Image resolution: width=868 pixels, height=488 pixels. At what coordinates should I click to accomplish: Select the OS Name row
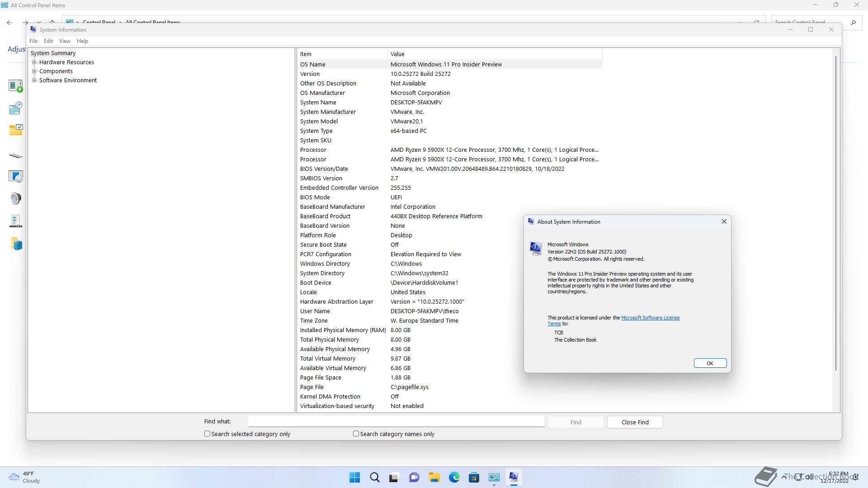450,64
